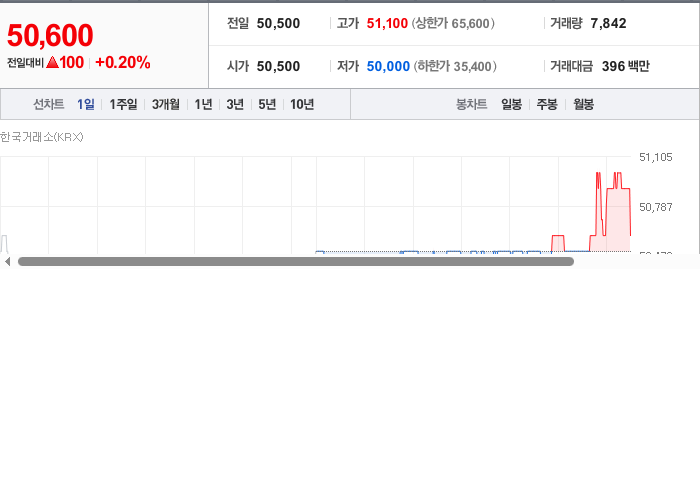Click the horizontal scrollbar left arrow
Screen dimensions: 700x490
(7, 262)
